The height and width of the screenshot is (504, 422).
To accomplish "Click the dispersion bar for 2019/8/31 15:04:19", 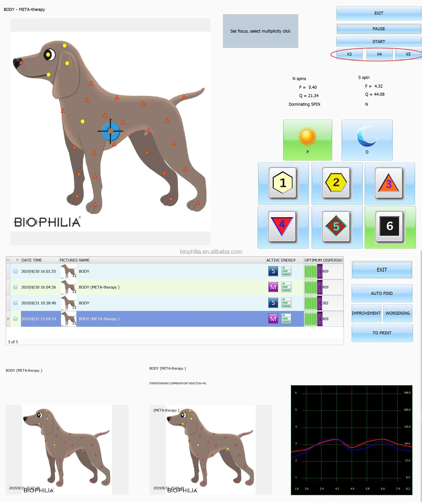I will (323, 319).
